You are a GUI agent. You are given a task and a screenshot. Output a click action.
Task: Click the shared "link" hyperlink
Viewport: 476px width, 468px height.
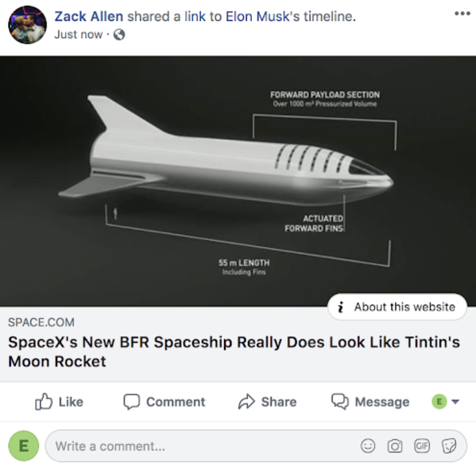[x=196, y=17]
